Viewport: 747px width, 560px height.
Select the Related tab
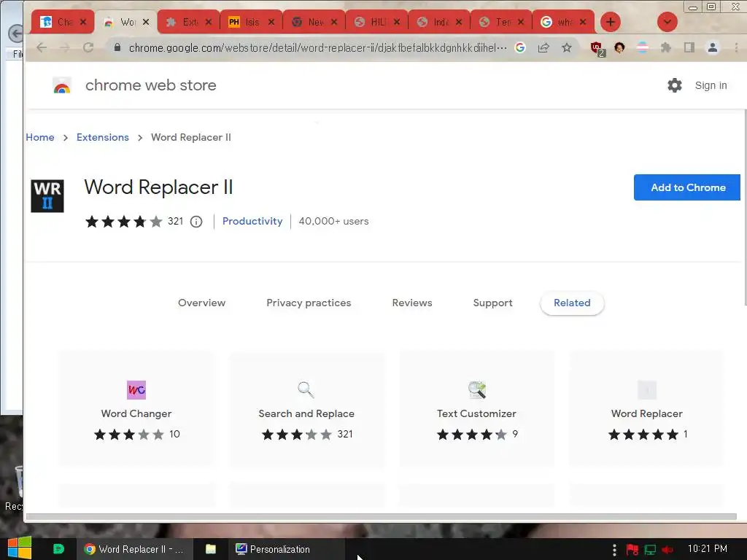pyautogui.click(x=572, y=303)
